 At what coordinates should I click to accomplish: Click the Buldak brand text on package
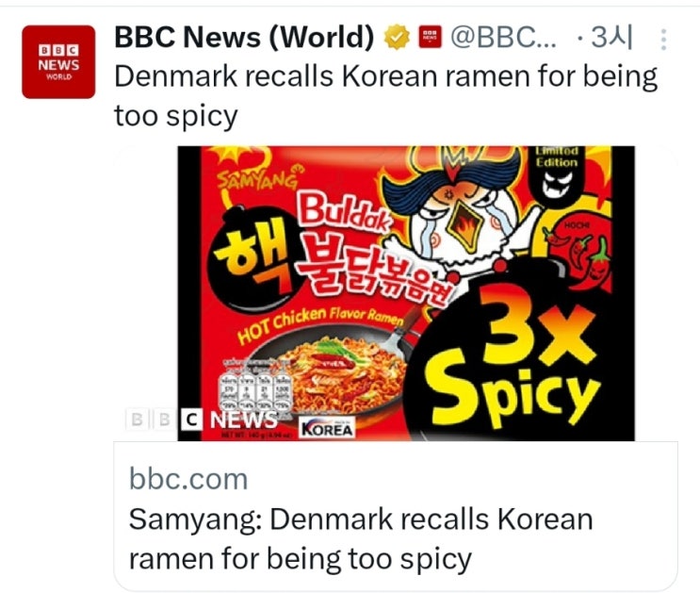coord(345,214)
